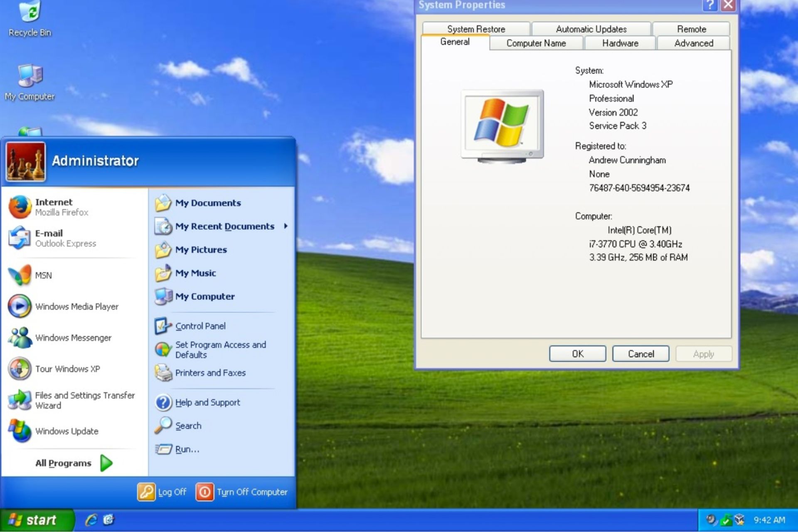Screen dimensions: 798x532
Task: Click the Service Pack 3 text
Action: pyautogui.click(x=618, y=126)
